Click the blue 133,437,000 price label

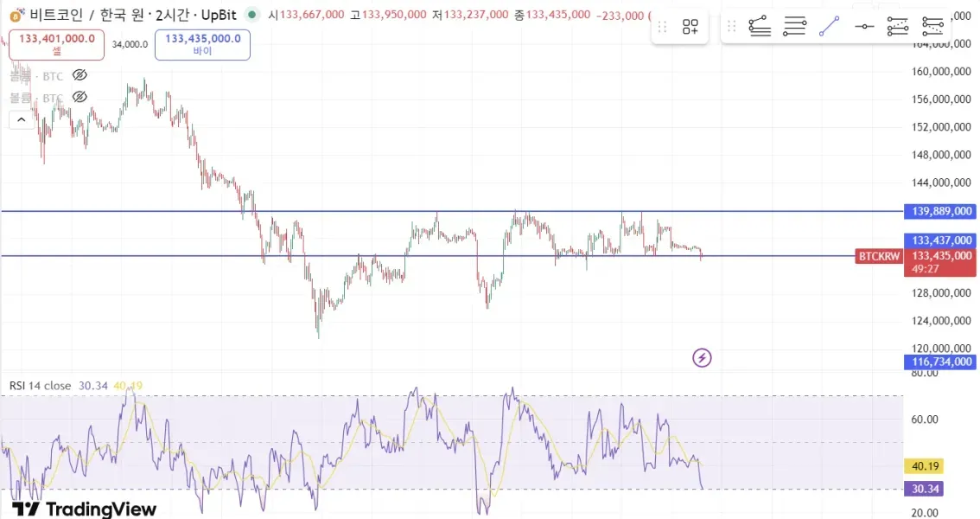(x=940, y=240)
